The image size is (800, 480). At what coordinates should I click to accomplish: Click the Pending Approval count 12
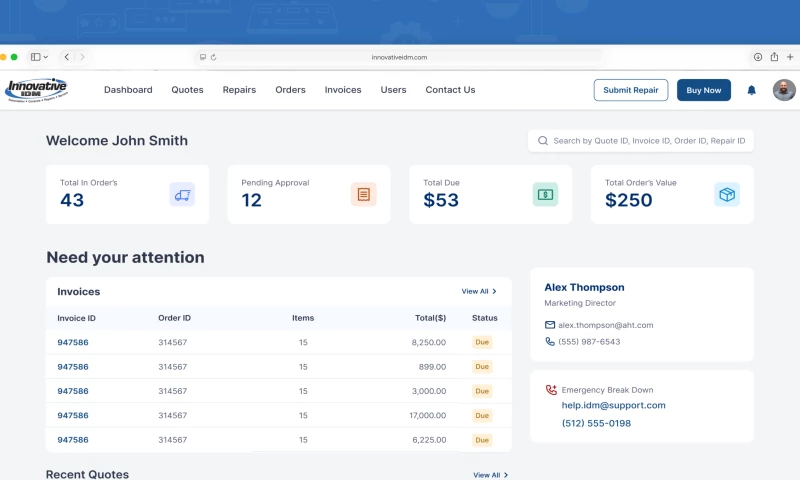pyautogui.click(x=252, y=200)
